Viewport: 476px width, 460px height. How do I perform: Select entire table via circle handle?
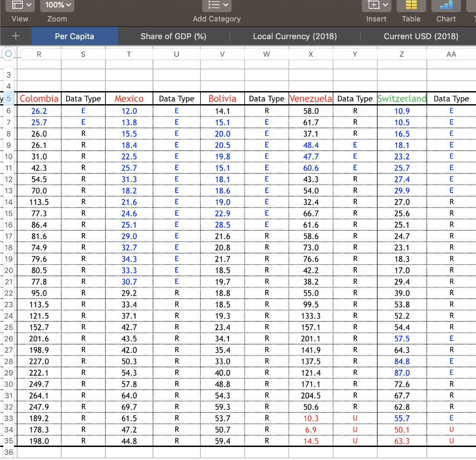pos(8,53)
